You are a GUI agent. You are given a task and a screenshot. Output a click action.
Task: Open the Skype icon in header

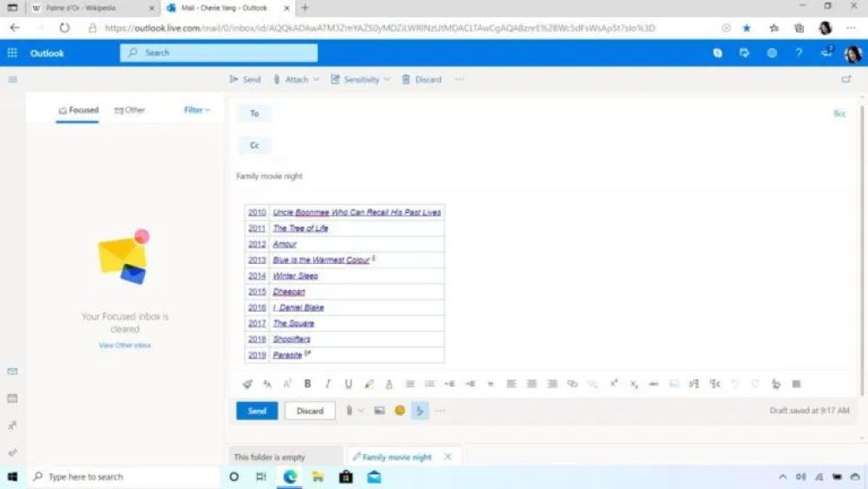coord(718,53)
